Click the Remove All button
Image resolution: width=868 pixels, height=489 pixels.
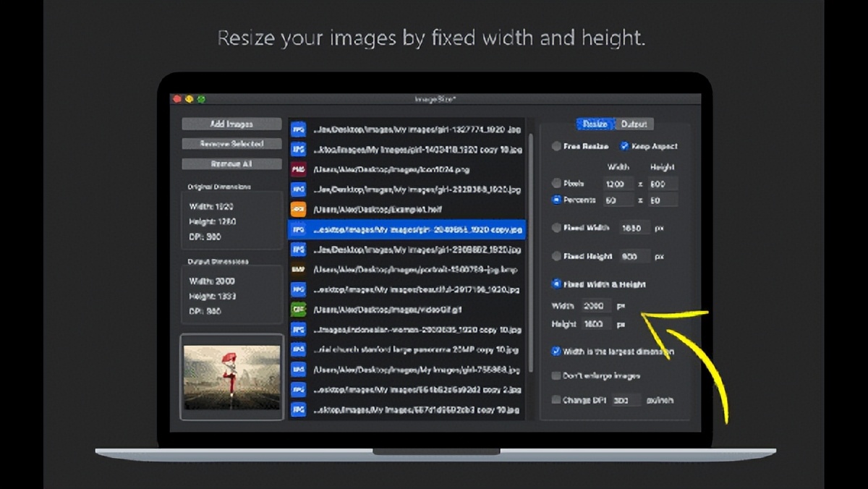(231, 164)
